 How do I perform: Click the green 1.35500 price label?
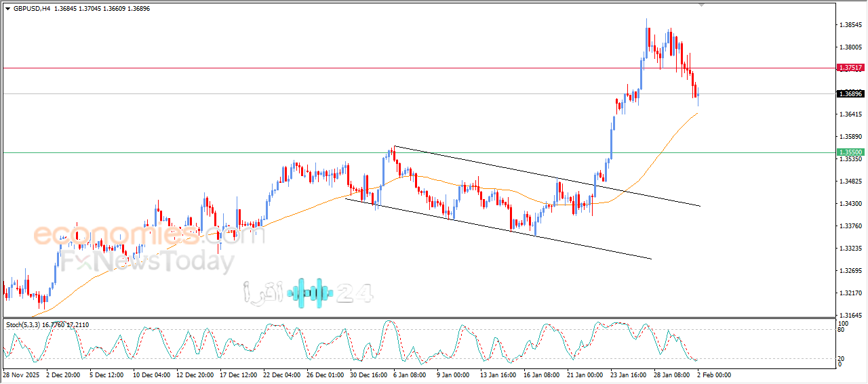point(850,152)
